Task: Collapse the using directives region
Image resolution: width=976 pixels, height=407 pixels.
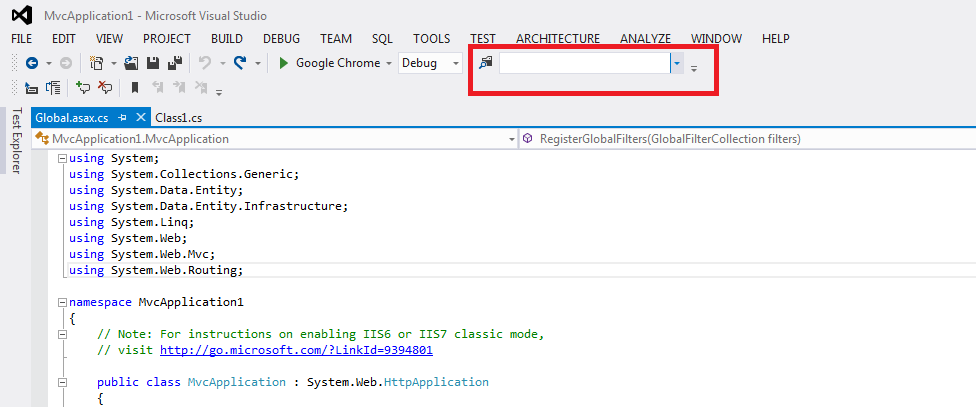Action: click(62, 159)
